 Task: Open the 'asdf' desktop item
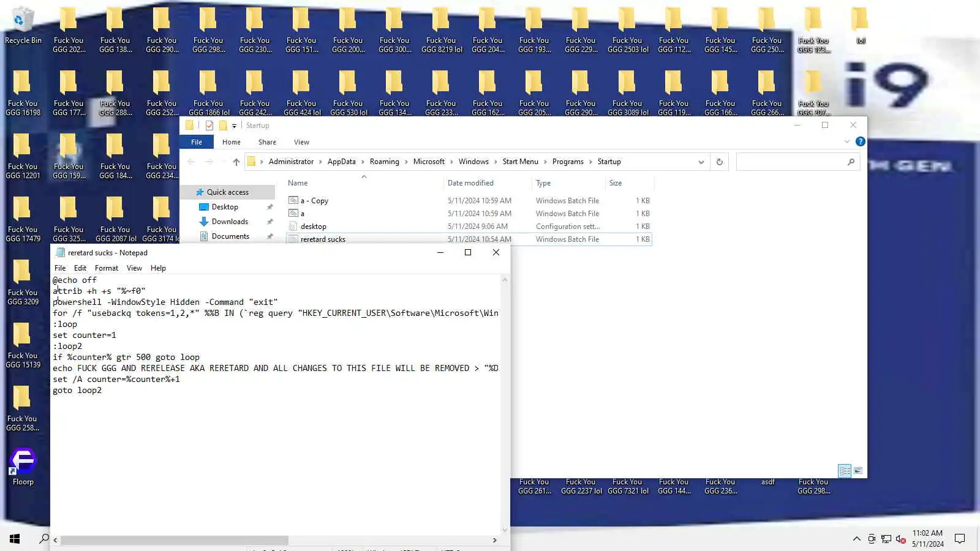(767, 482)
